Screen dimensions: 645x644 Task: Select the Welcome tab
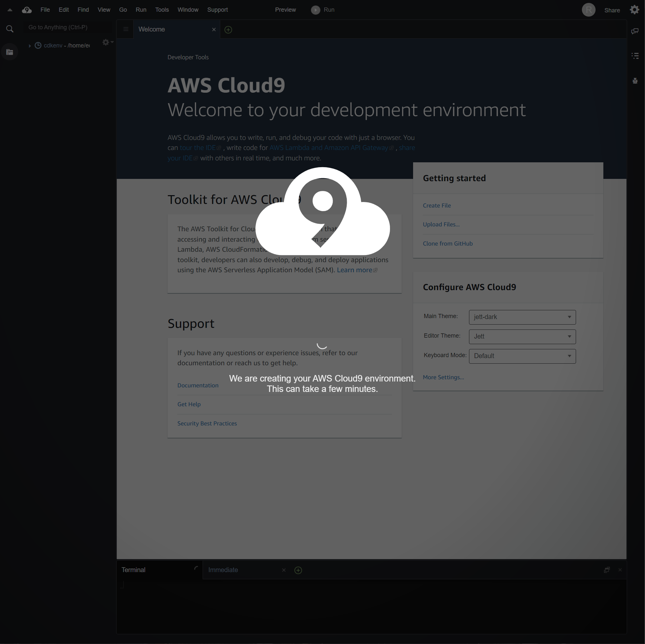pos(176,29)
